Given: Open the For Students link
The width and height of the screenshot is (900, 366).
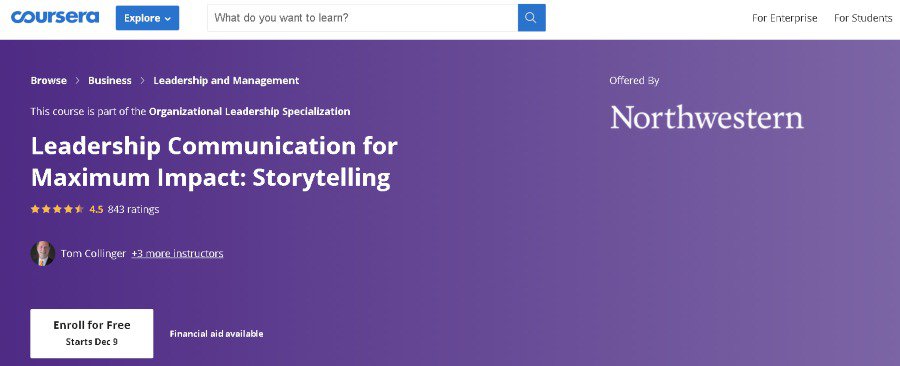Looking at the screenshot, I should (863, 18).
